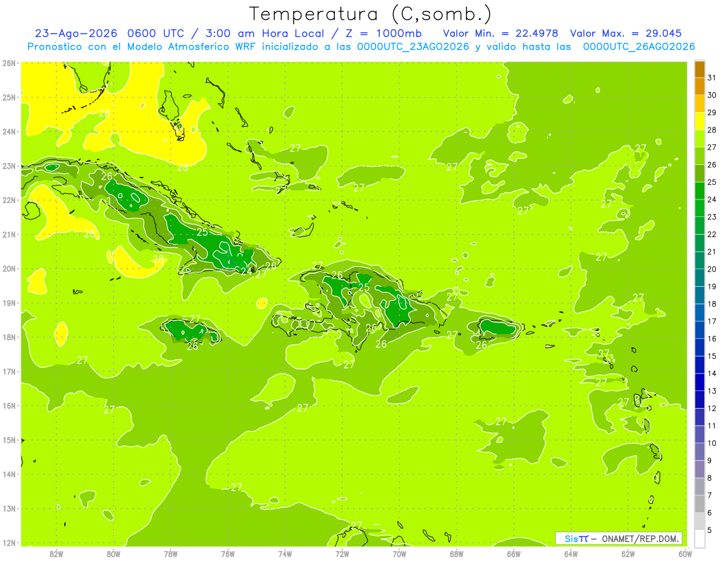
Task: Click the "68W" longitude axis label
Action: [456, 554]
